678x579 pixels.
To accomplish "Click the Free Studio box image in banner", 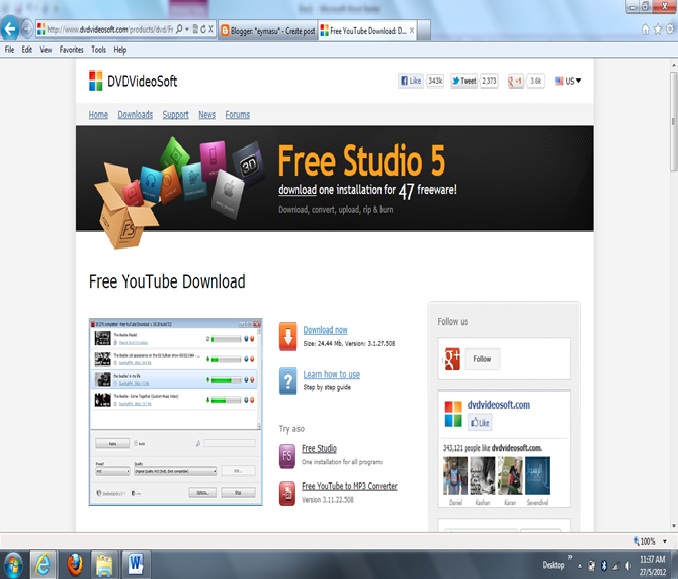I will pos(126,206).
